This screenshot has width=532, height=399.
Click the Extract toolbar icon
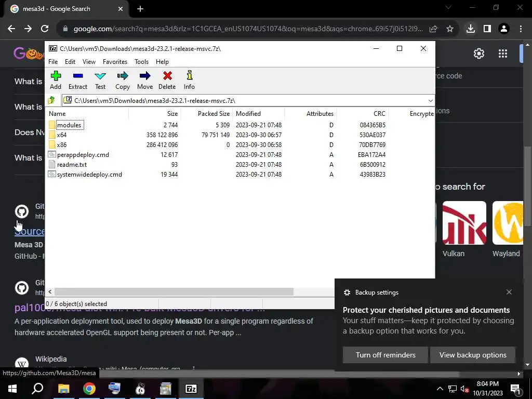pos(78,80)
